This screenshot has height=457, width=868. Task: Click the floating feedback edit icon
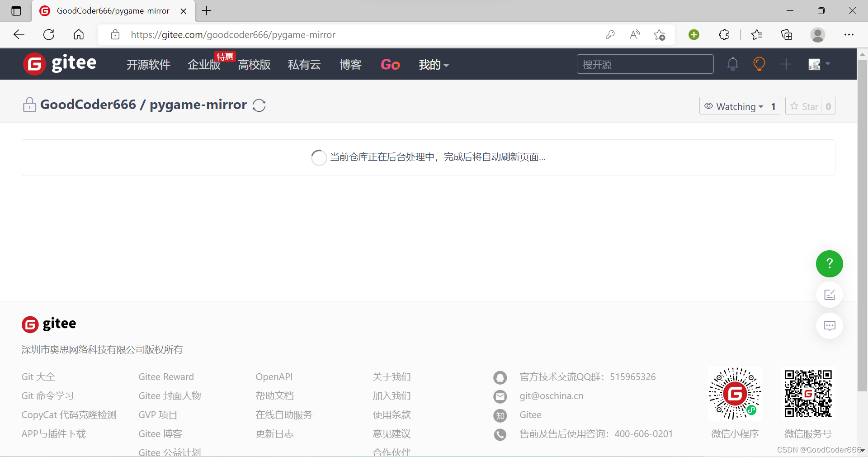pos(830,295)
